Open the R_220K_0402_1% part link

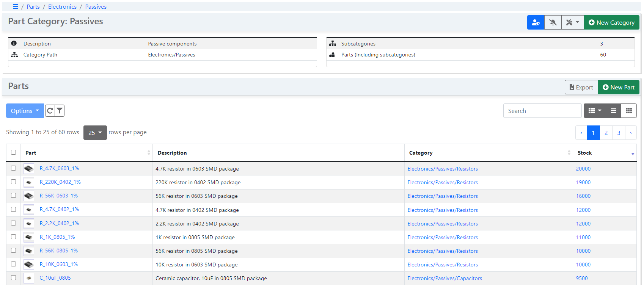tap(60, 182)
